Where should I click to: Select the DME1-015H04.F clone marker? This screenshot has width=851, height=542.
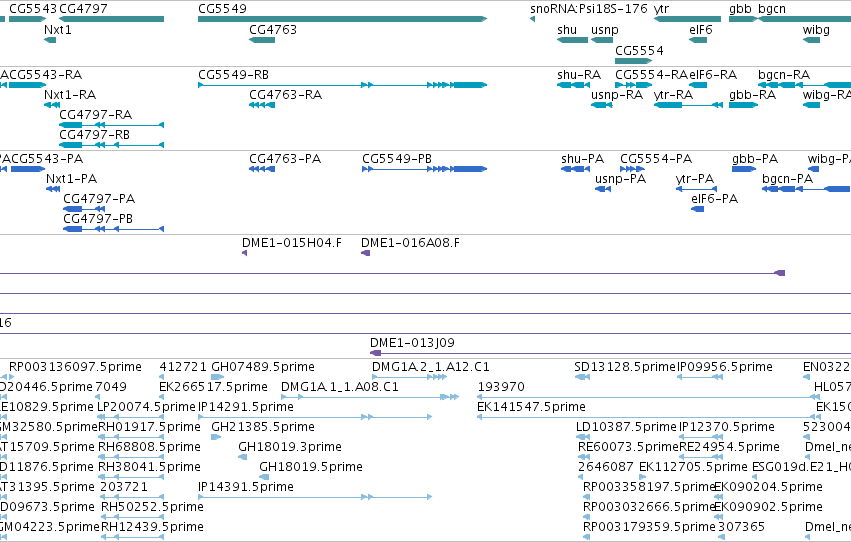(x=245, y=253)
